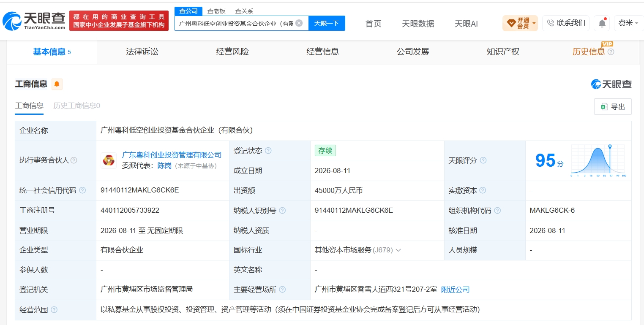Open the 经营信息 tab
This screenshot has width=644, height=325.
tap(323, 52)
